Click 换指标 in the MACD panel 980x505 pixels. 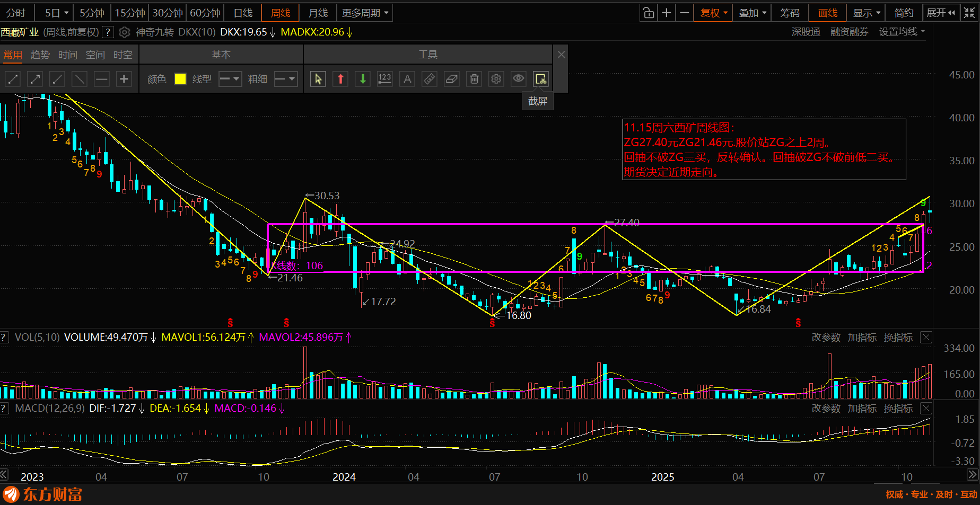(898, 408)
